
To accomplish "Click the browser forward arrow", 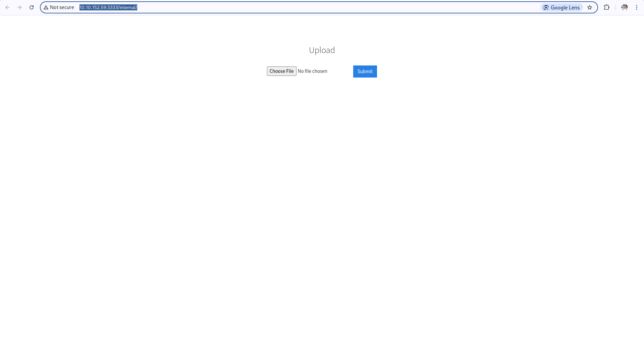I will tap(19, 7).
